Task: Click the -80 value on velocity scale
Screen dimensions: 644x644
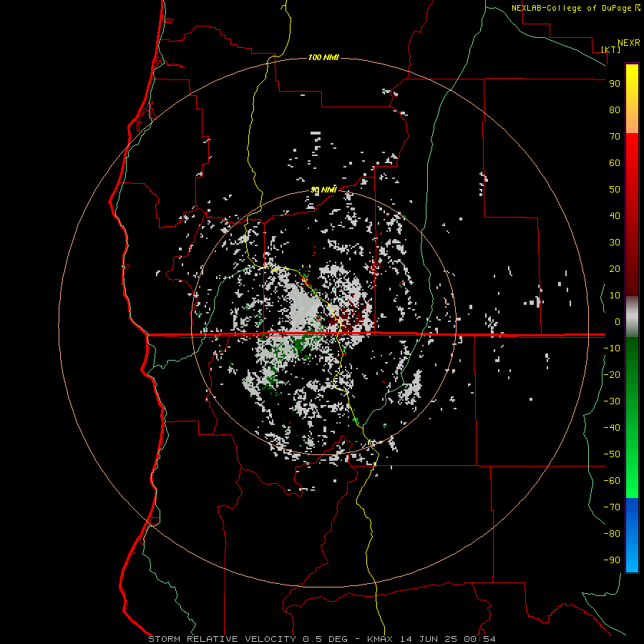Action: 612,534
